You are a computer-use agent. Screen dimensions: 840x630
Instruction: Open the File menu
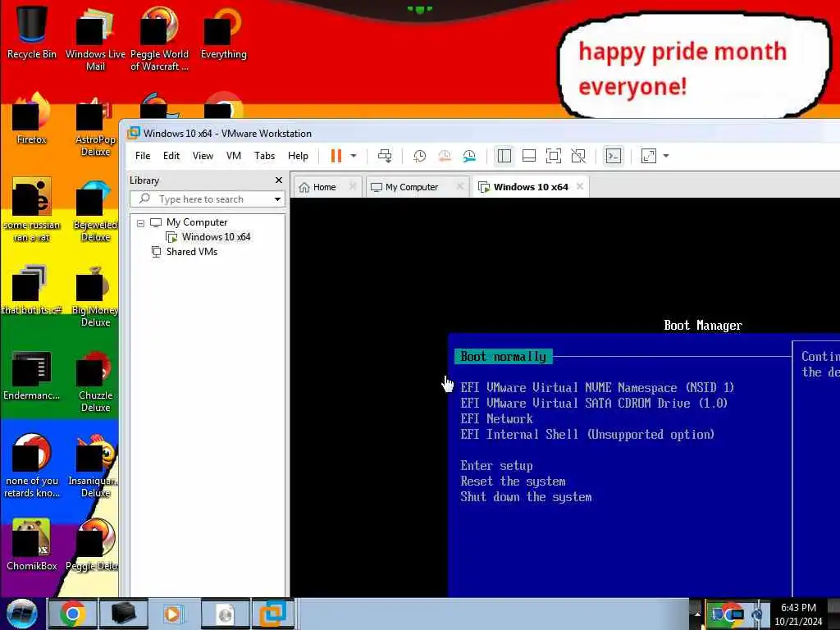pyautogui.click(x=143, y=156)
